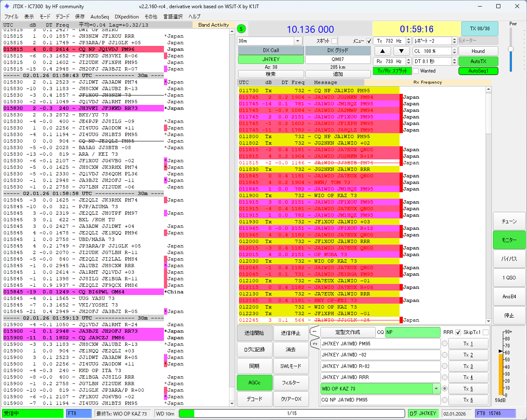This screenshot has height=420, width=527.
Task: Enable the Wanted checkbox
Action: pos(416,71)
